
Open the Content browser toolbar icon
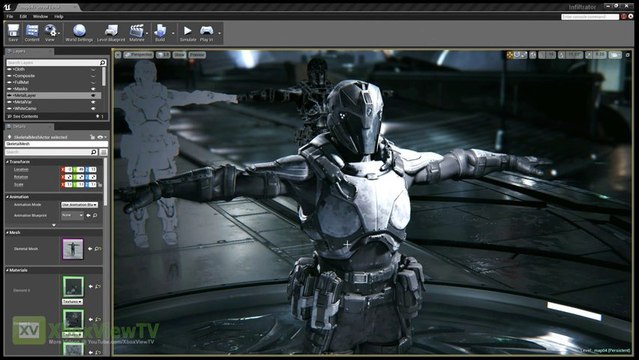(32, 31)
